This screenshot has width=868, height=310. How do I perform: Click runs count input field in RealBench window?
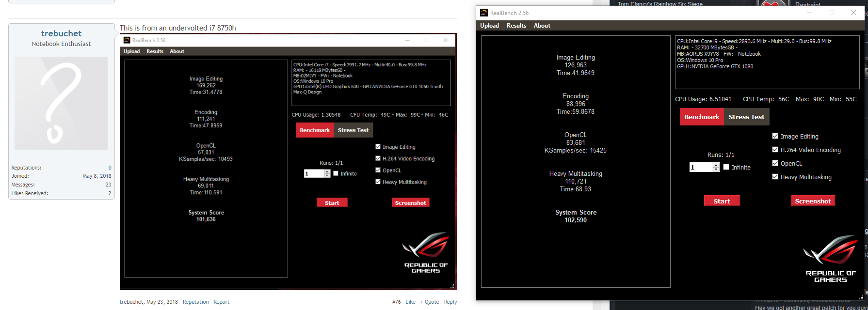click(x=701, y=167)
